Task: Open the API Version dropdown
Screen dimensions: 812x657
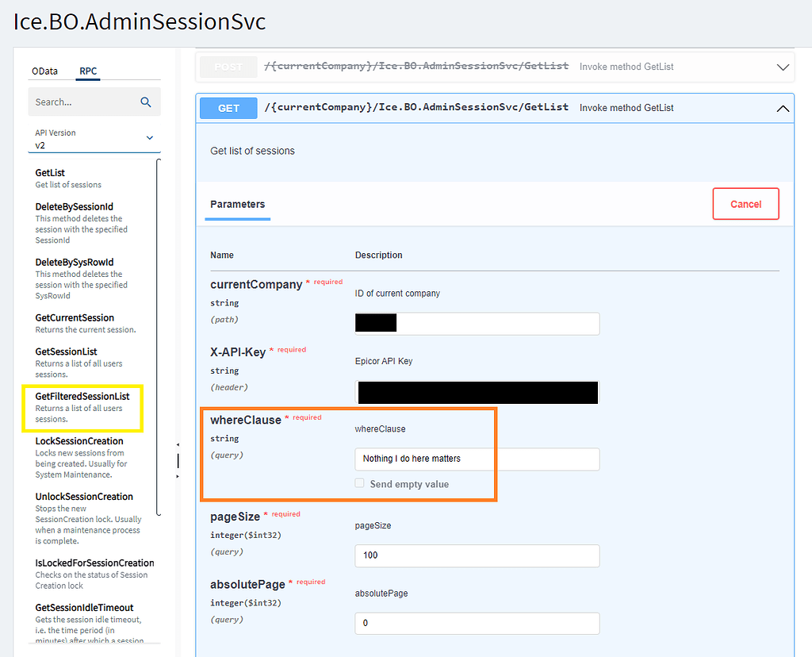Action: [x=94, y=140]
